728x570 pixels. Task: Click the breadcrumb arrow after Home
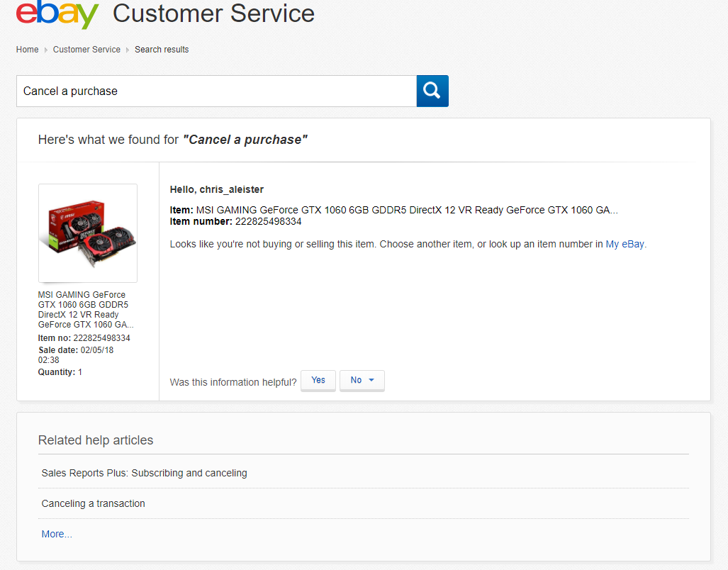(x=46, y=50)
